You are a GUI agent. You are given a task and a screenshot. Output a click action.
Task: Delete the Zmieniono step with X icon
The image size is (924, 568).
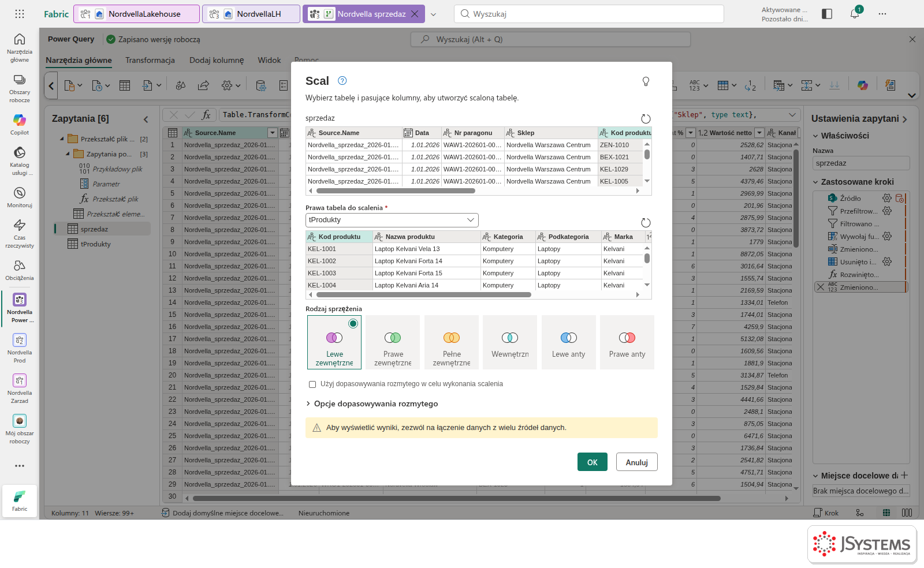coord(821,287)
